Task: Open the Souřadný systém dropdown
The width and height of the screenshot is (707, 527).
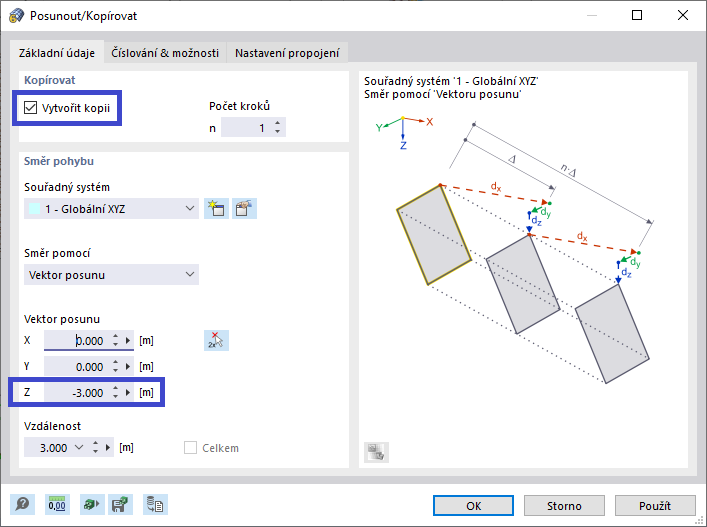Action: tap(111, 209)
